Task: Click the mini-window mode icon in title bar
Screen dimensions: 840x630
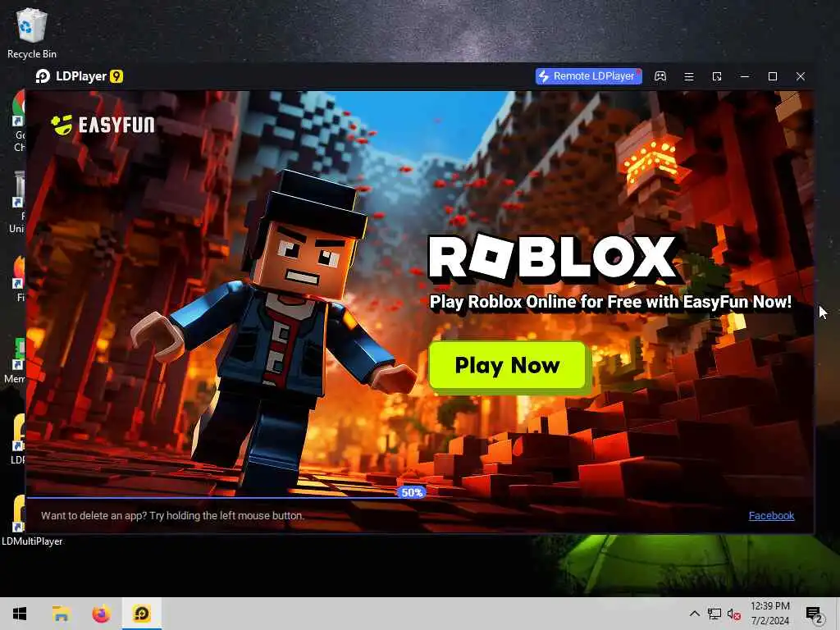Action: click(x=717, y=76)
